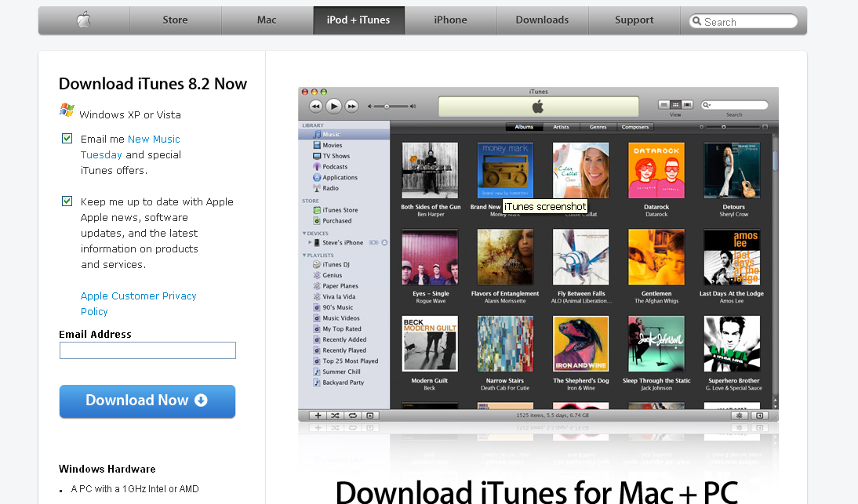Open the Paper Planes Genius playlist

pyautogui.click(x=344, y=286)
